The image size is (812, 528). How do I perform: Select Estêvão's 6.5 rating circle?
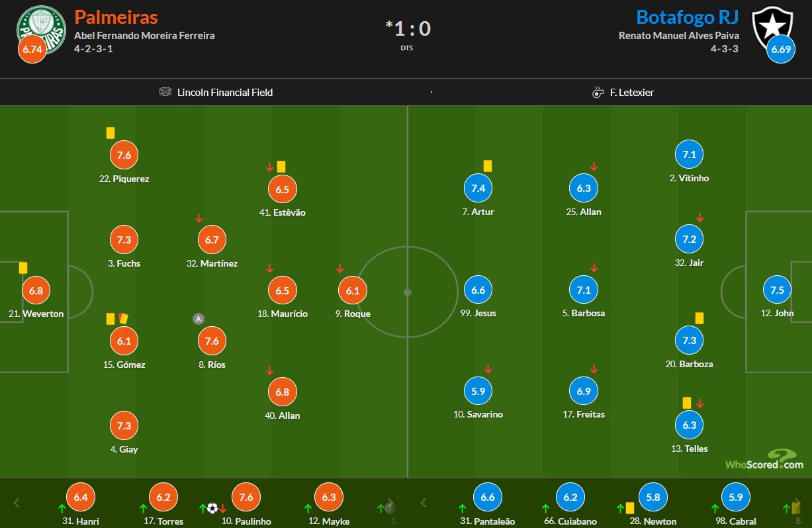click(x=283, y=189)
